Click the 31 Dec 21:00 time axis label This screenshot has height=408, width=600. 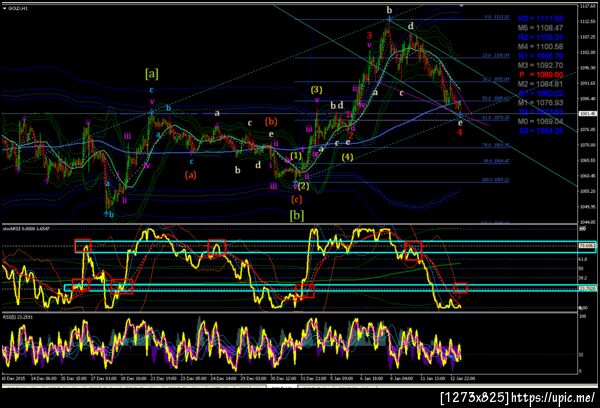click(x=313, y=378)
